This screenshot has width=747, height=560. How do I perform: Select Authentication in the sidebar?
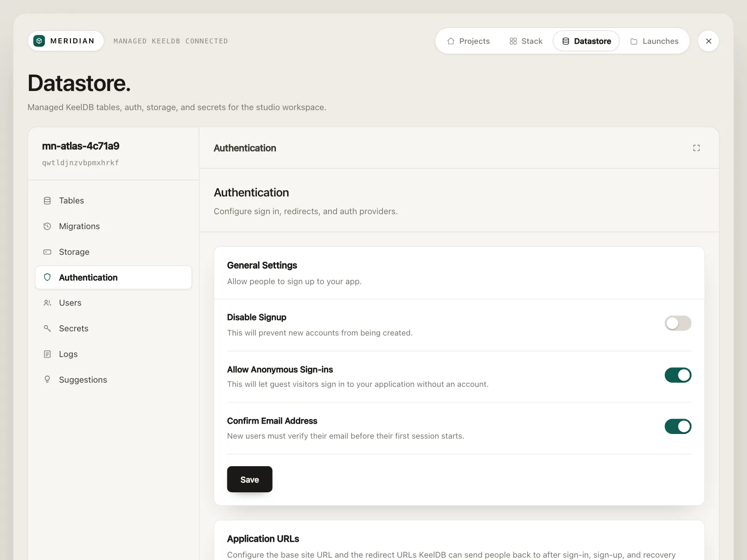[113, 278]
